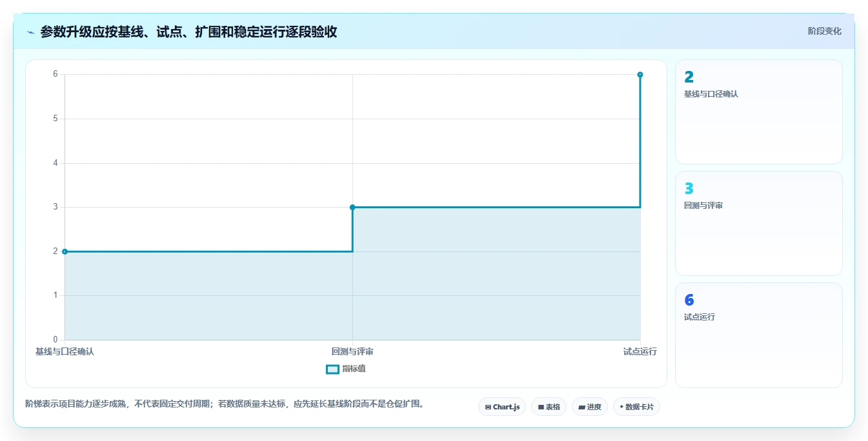The width and height of the screenshot is (868, 441).
Task: Click the 指标值 legend label
Action: (354, 369)
